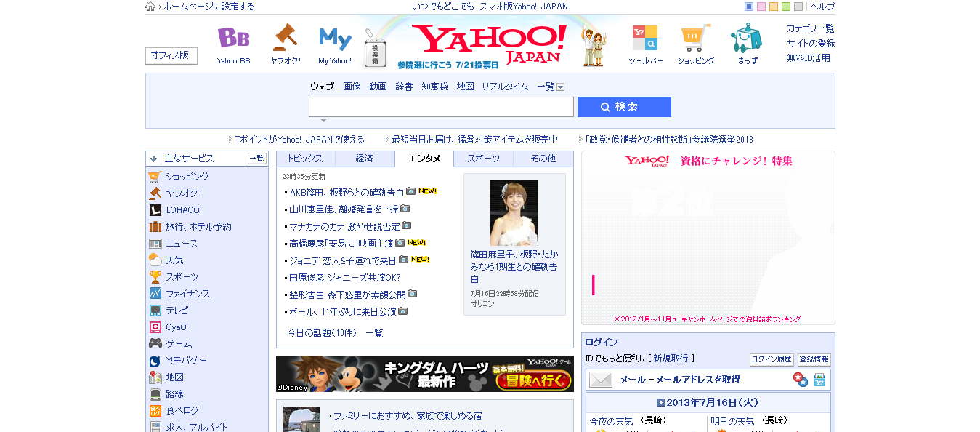
Task: Click the 天気 weather icon
Action: click(x=155, y=260)
